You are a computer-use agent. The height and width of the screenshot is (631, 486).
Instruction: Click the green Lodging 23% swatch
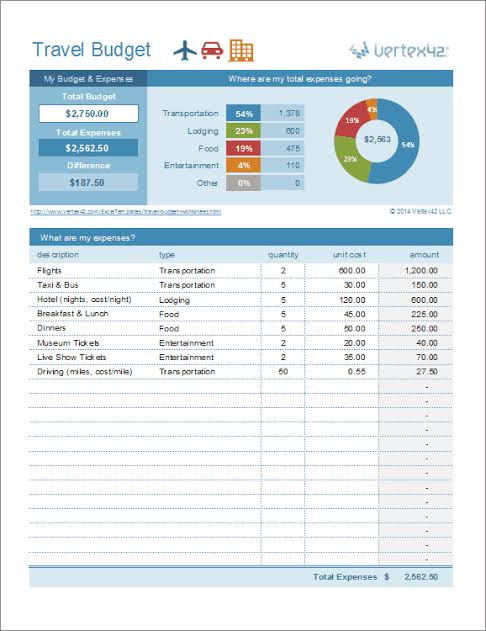pyautogui.click(x=243, y=131)
